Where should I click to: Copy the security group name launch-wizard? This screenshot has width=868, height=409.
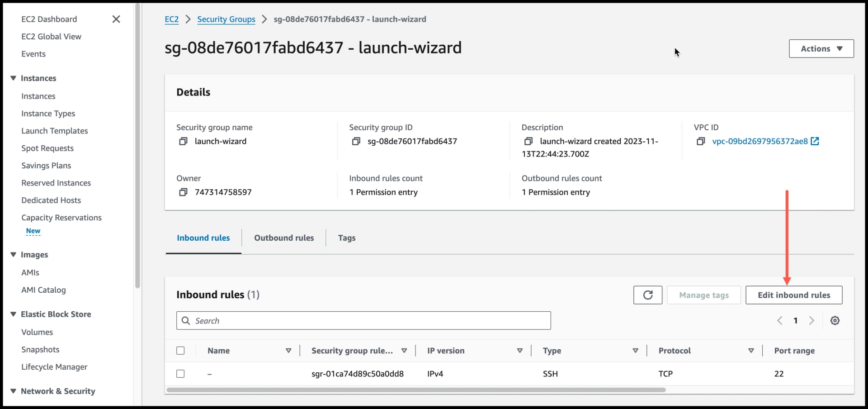coord(184,141)
